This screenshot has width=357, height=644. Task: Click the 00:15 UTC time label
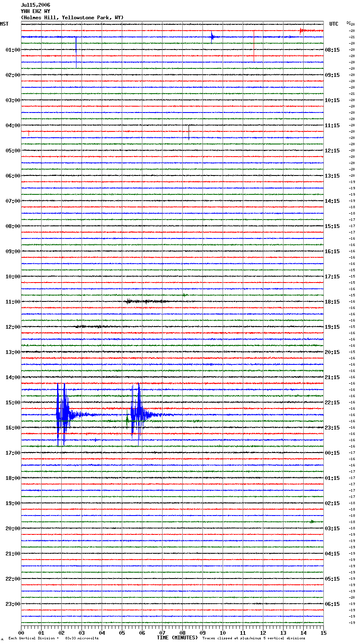(332, 453)
